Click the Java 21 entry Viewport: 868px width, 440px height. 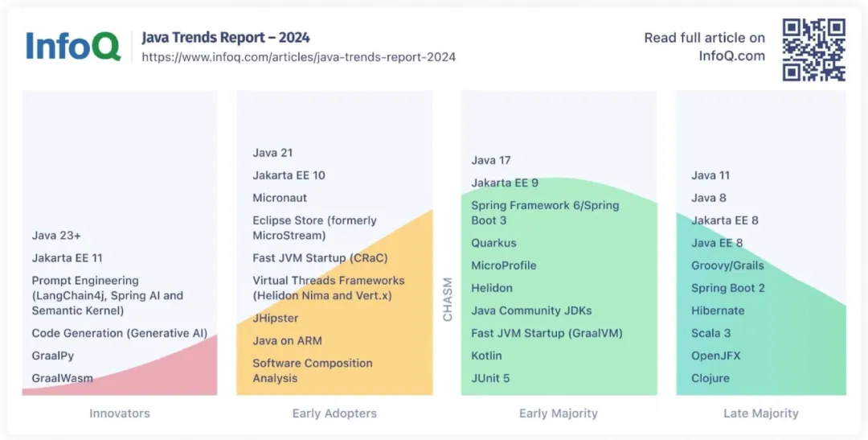pos(272,153)
